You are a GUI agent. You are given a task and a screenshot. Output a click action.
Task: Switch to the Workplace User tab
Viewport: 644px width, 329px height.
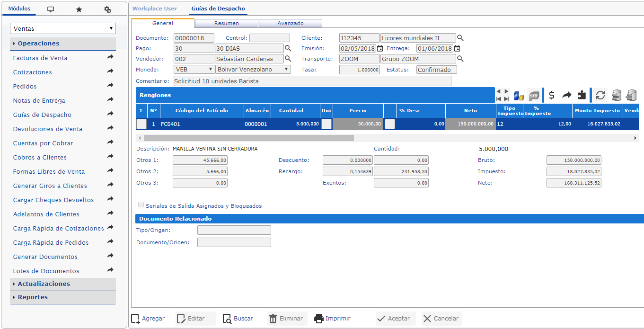pyautogui.click(x=155, y=9)
